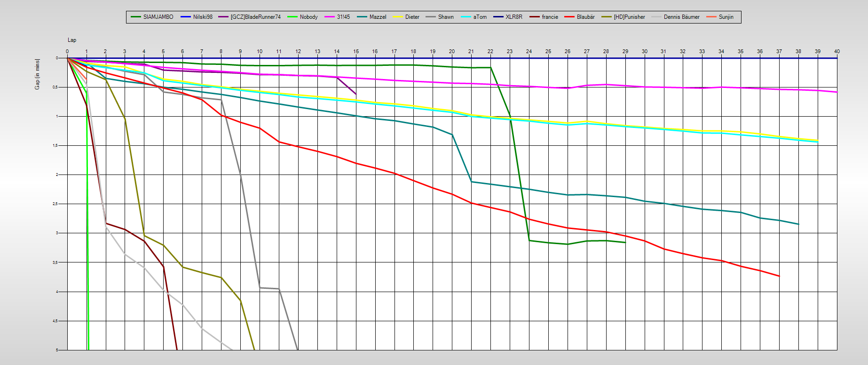Click the 1.5 gap axis label
The height and width of the screenshot is (365, 868).
pos(55,145)
